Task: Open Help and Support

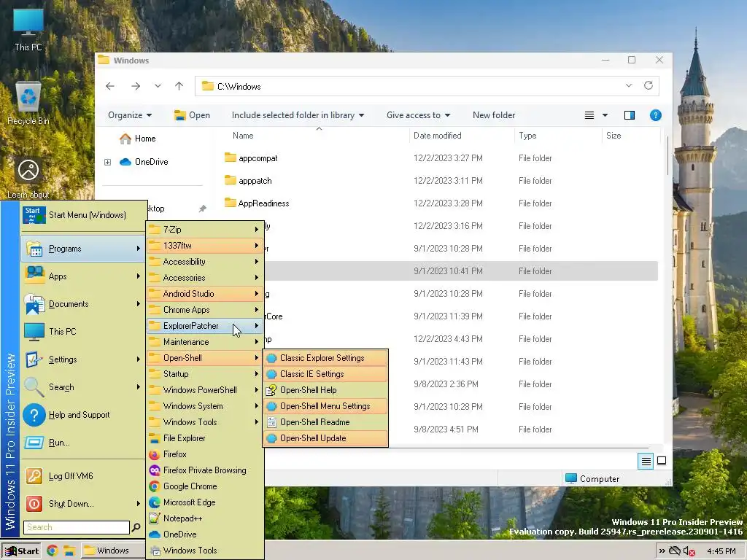Action: tap(83, 415)
